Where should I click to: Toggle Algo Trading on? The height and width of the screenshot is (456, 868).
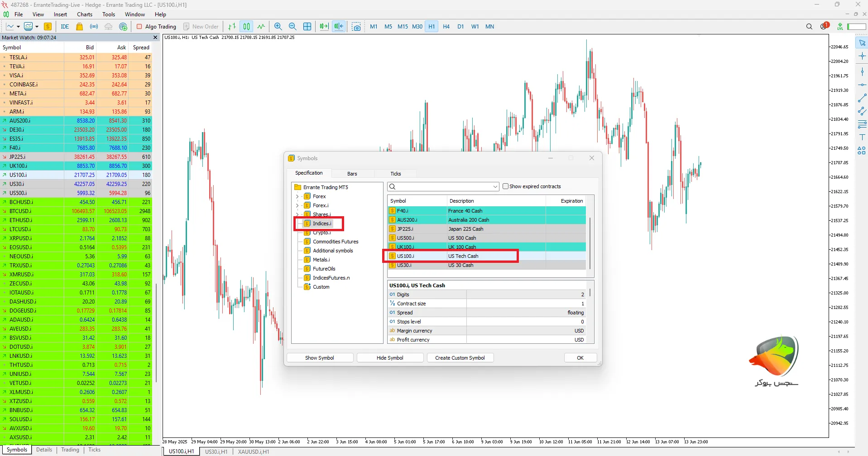pyautogui.click(x=156, y=27)
